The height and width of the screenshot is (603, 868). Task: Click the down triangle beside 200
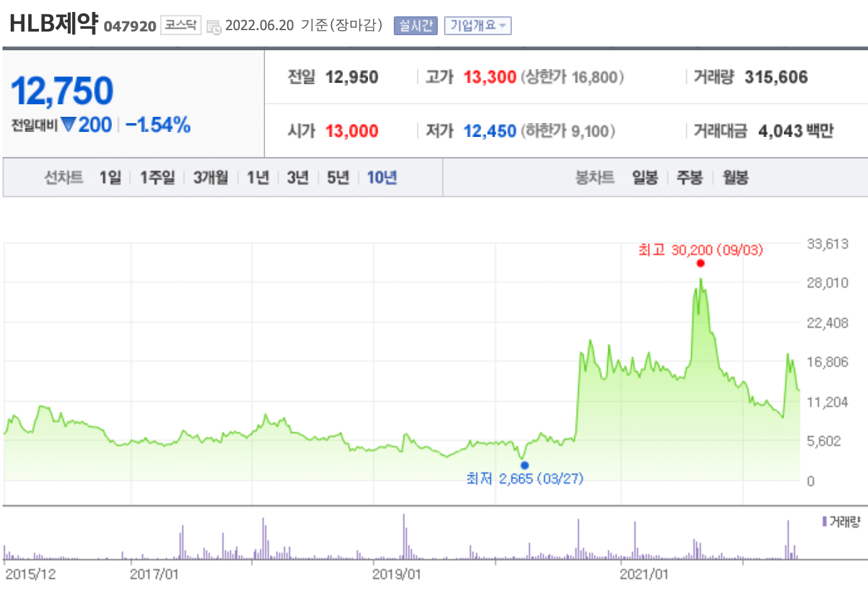pyautogui.click(x=68, y=124)
